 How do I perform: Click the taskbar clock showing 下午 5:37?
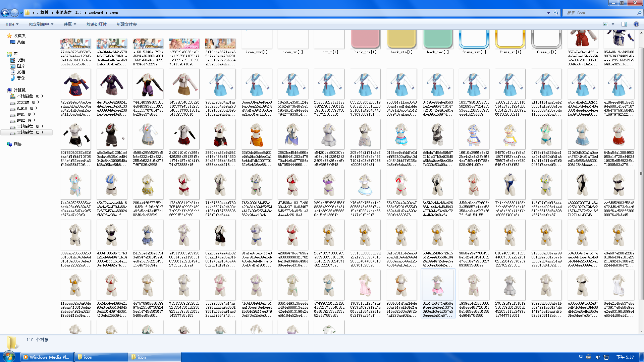[x=625, y=357]
